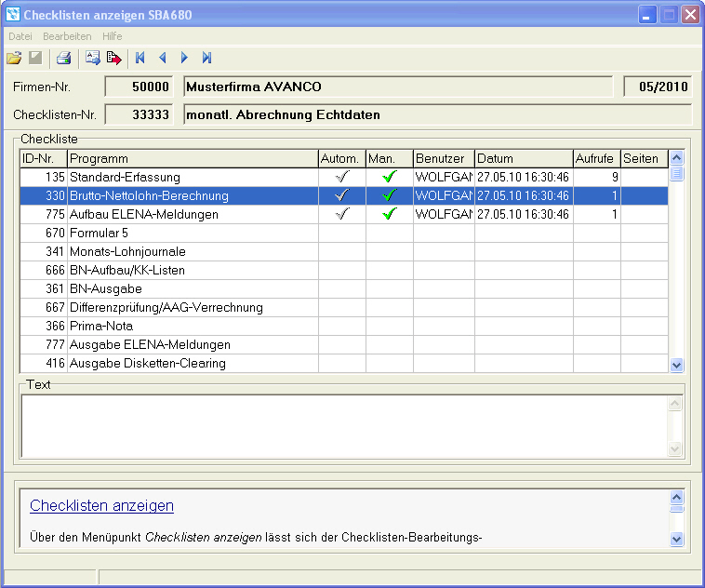Click the Firmen-Nr. field 50000
The width and height of the screenshot is (705, 588).
pyautogui.click(x=139, y=87)
